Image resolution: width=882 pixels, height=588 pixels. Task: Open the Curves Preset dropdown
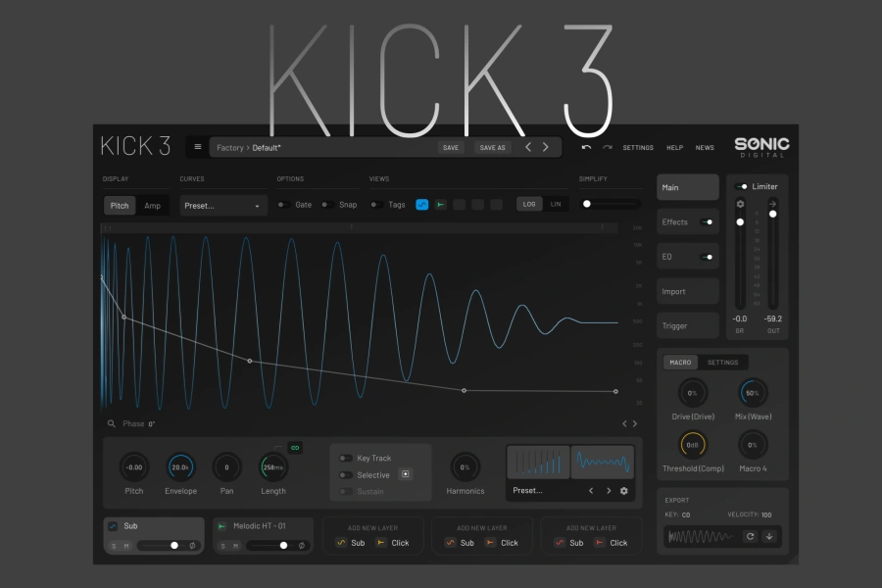(x=222, y=206)
